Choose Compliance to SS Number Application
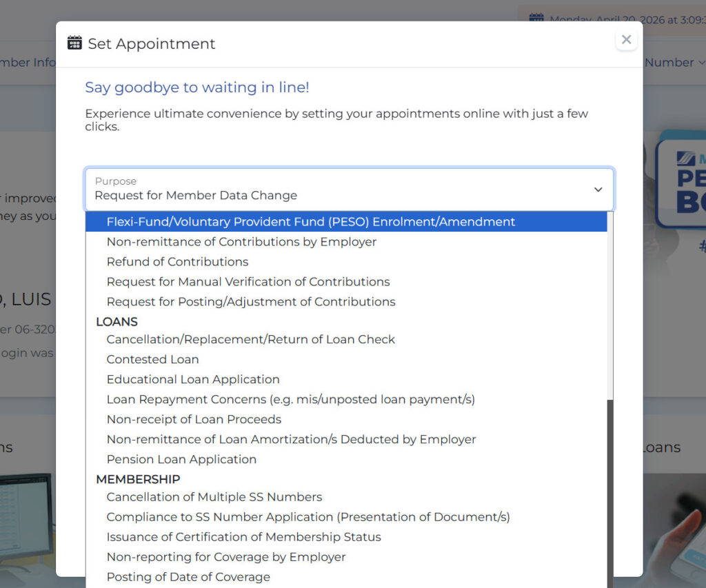Image resolution: width=706 pixels, height=588 pixels. (346, 517)
